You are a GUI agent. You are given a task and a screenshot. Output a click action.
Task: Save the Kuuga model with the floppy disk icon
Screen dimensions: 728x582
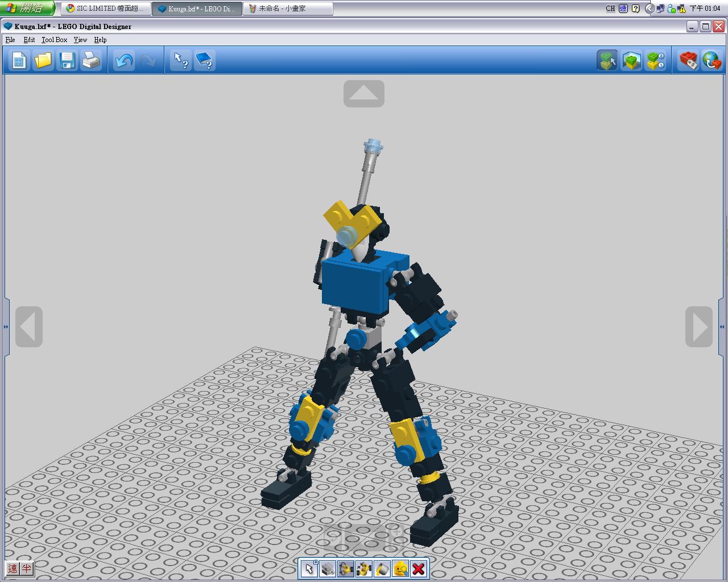[x=67, y=60]
